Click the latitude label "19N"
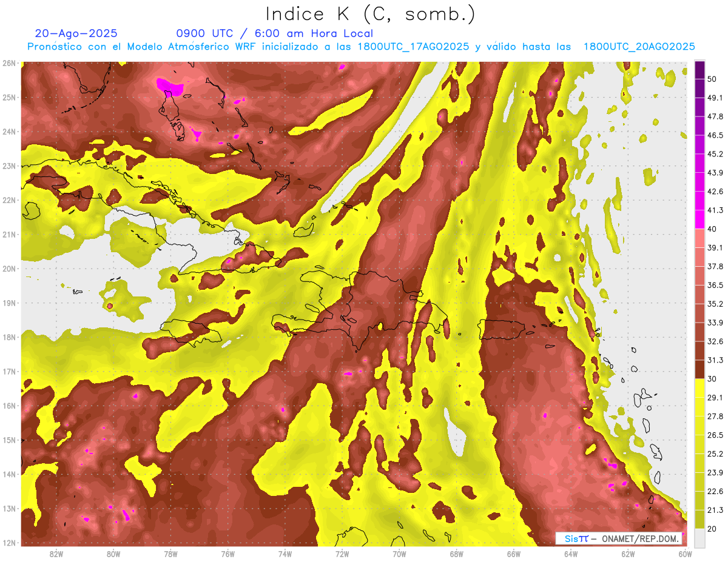The height and width of the screenshot is (562, 728). [9, 303]
